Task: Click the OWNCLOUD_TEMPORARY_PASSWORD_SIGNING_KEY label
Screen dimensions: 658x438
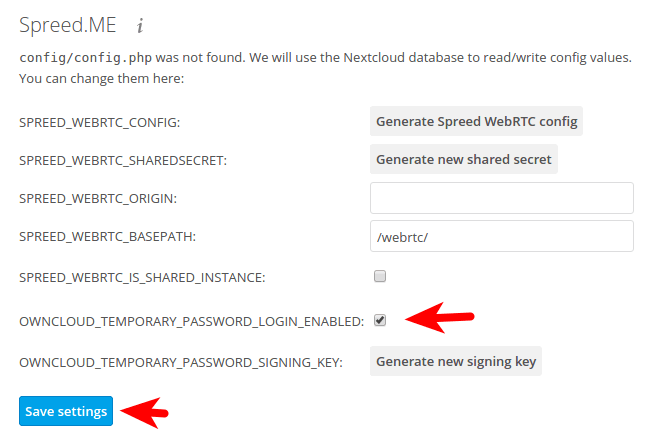Action: point(180,362)
